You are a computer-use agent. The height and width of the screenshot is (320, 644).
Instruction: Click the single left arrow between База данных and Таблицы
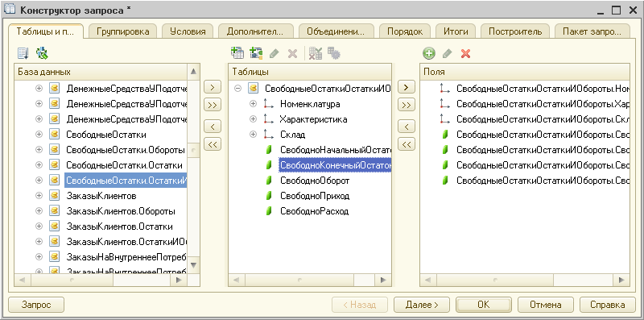[213, 126]
